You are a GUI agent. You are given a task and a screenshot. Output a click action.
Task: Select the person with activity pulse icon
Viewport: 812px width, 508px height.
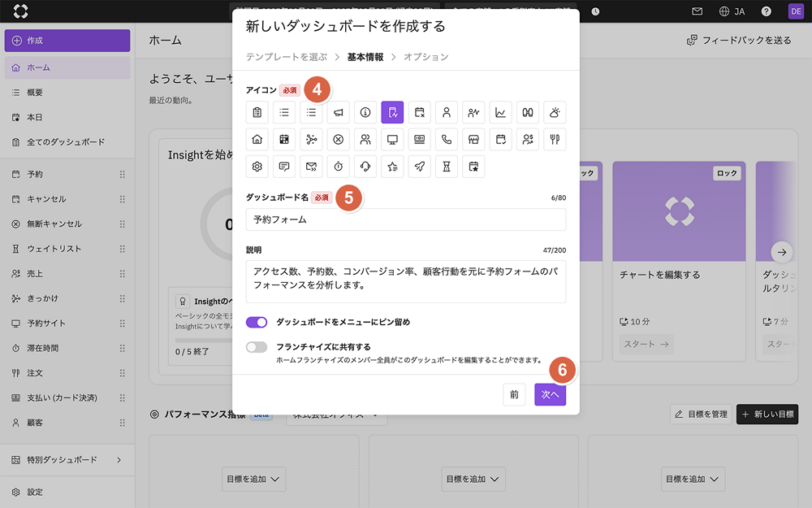coord(473,112)
